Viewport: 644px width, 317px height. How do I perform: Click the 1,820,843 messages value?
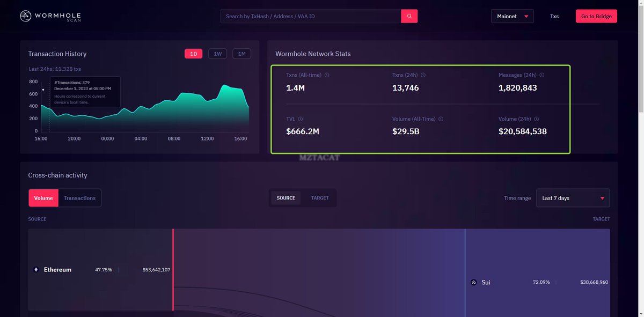(518, 87)
